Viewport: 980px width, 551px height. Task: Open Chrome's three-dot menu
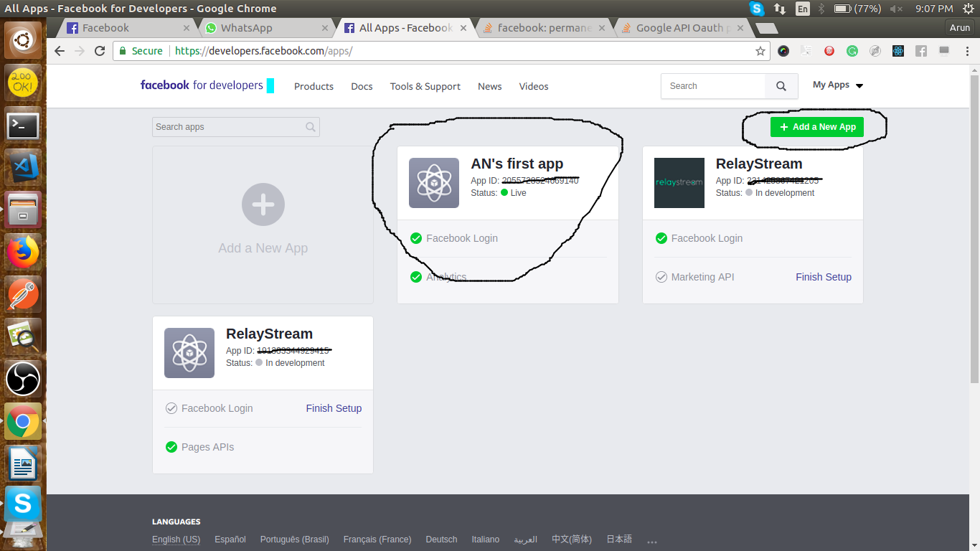pos(966,51)
